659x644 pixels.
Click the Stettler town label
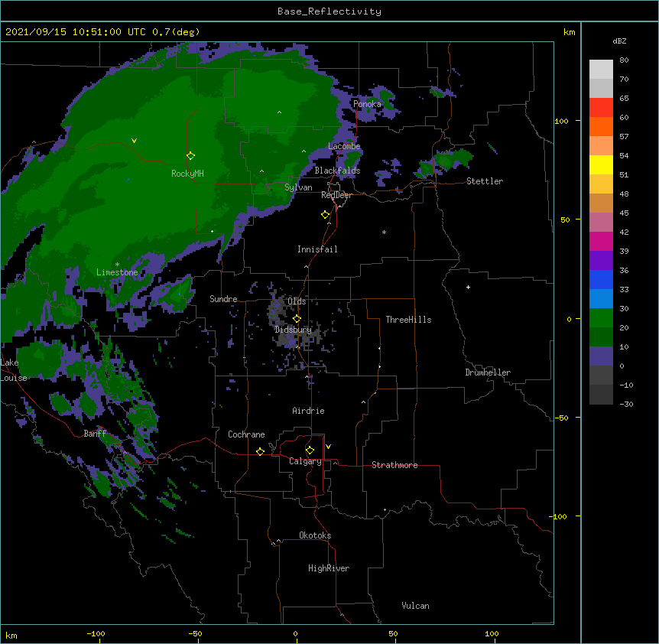coord(485,181)
